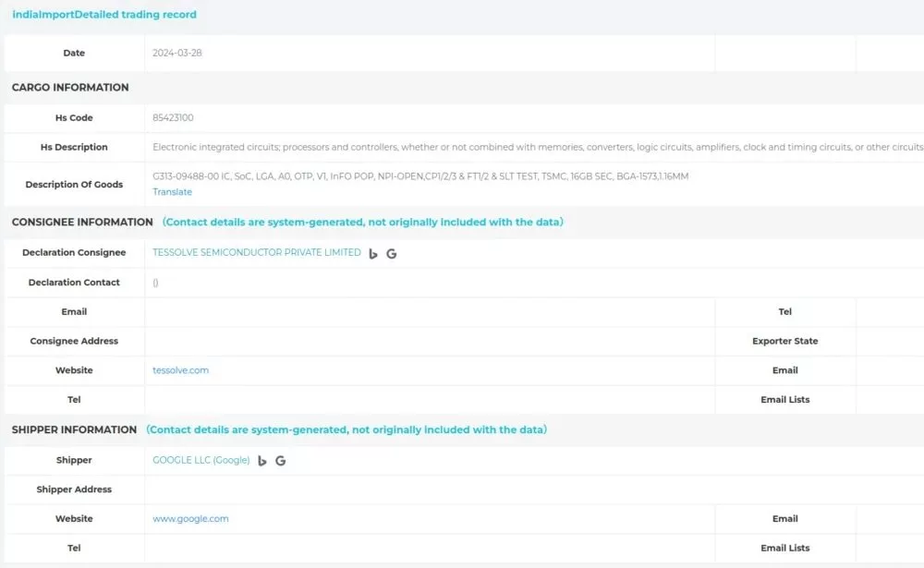Click the Exporter State label

[x=784, y=341]
